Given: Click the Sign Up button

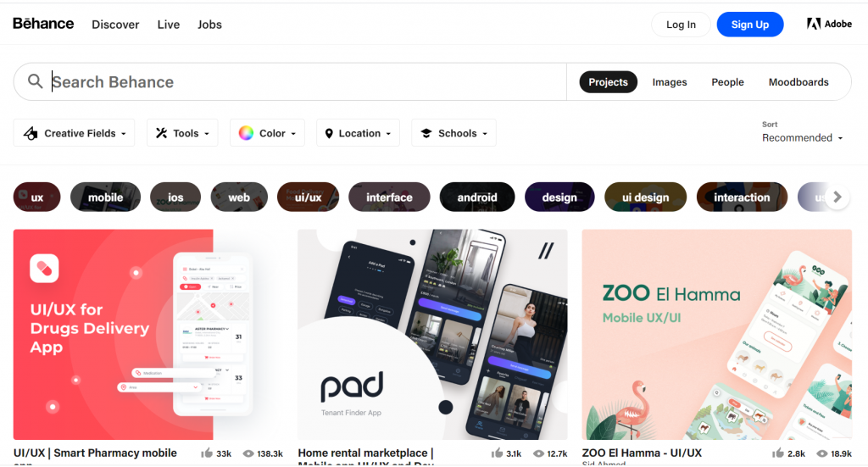Looking at the screenshot, I should pyautogui.click(x=749, y=25).
